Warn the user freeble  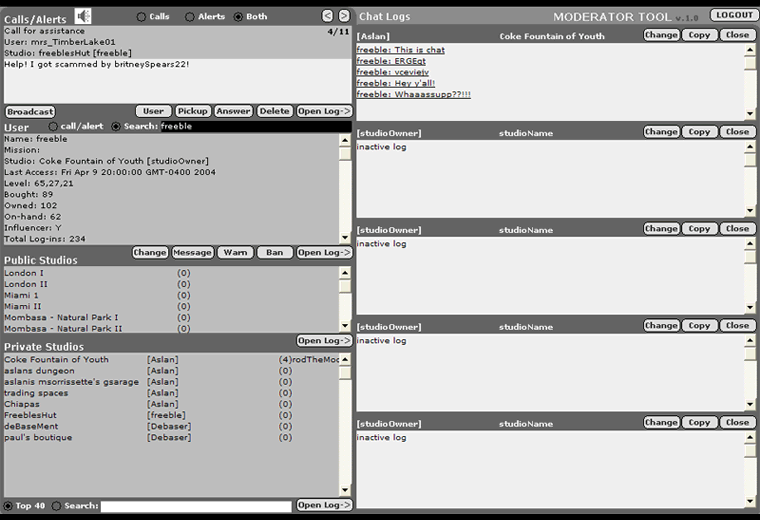click(236, 252)
